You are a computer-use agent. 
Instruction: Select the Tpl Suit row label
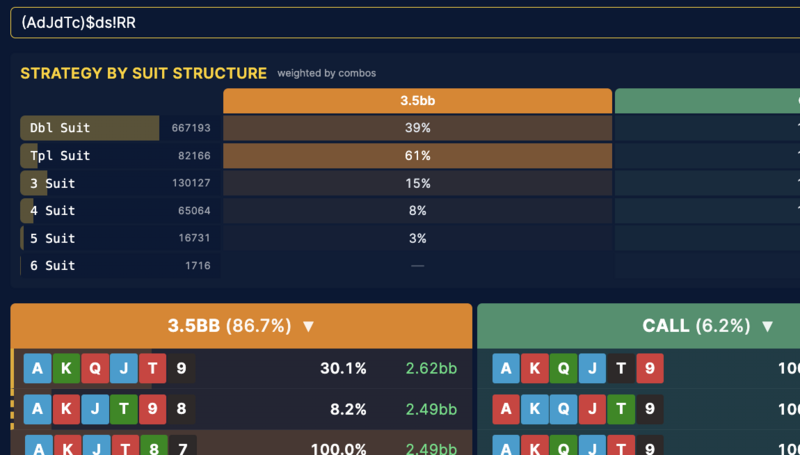(60, 156)
